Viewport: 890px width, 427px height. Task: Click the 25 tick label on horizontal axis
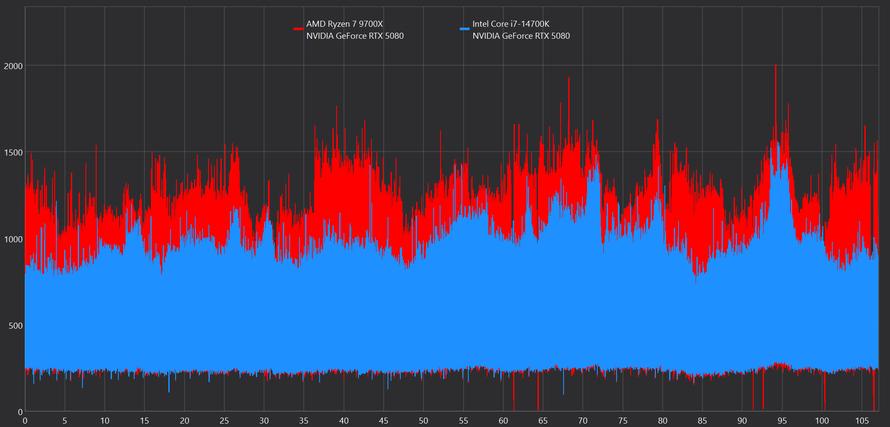pyautogui.click(x=224, y=421)
